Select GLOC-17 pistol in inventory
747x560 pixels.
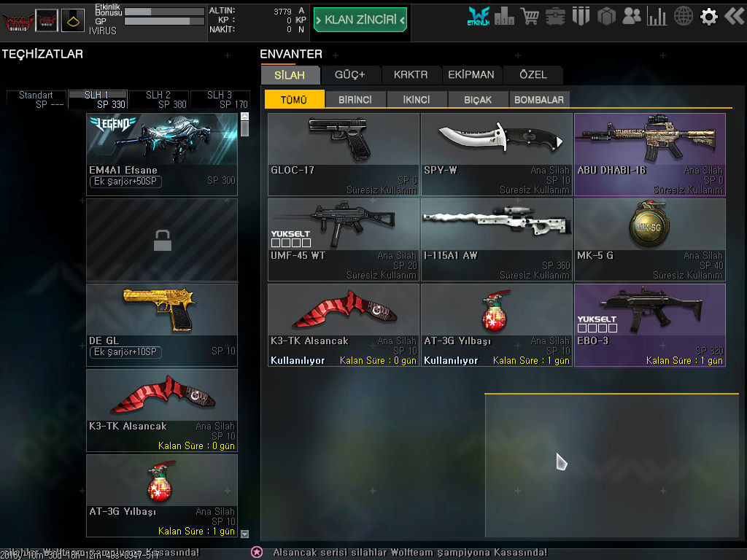pyautogui.click(x=344, y=155)
